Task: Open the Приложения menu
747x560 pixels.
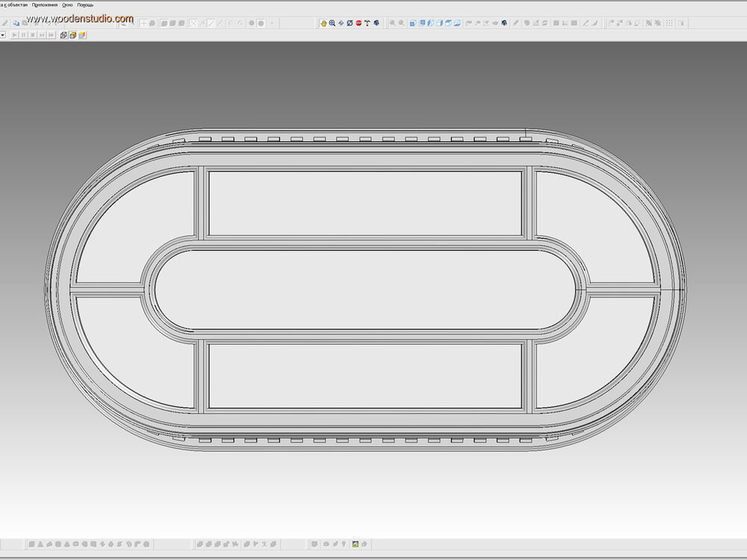Action: pyautogui.click(x=45, y=5)
